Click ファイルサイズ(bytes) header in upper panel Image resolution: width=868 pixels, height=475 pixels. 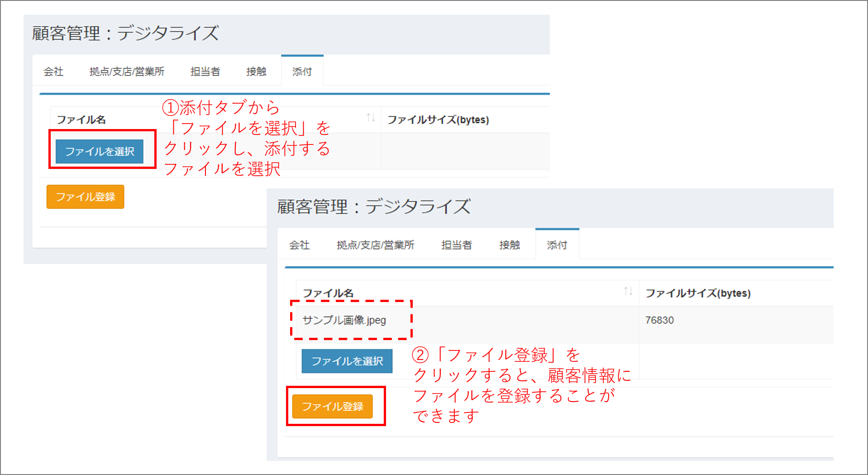click(x=438, y=120)
